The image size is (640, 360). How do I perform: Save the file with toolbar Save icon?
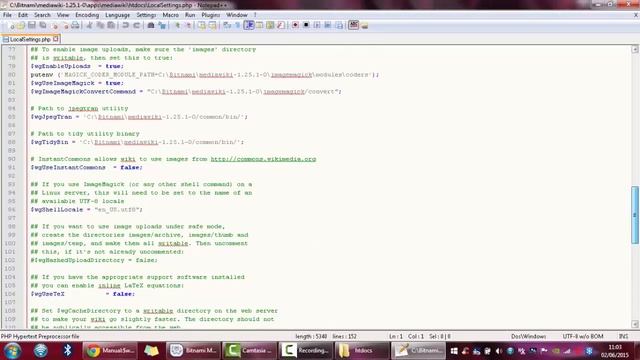coord(31,25)
